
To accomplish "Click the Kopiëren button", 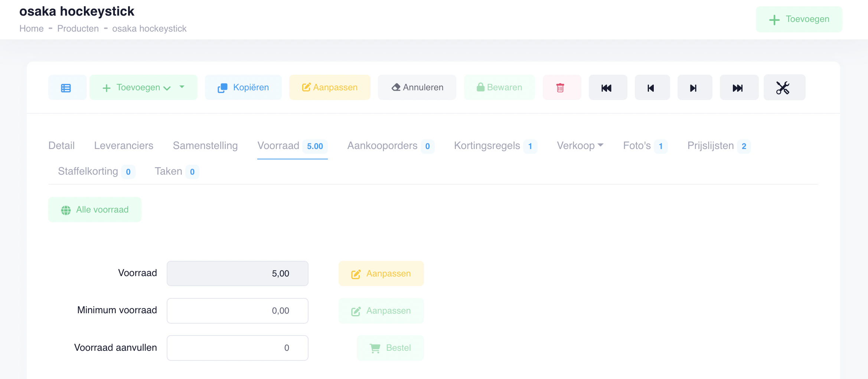I will [243, 88].
